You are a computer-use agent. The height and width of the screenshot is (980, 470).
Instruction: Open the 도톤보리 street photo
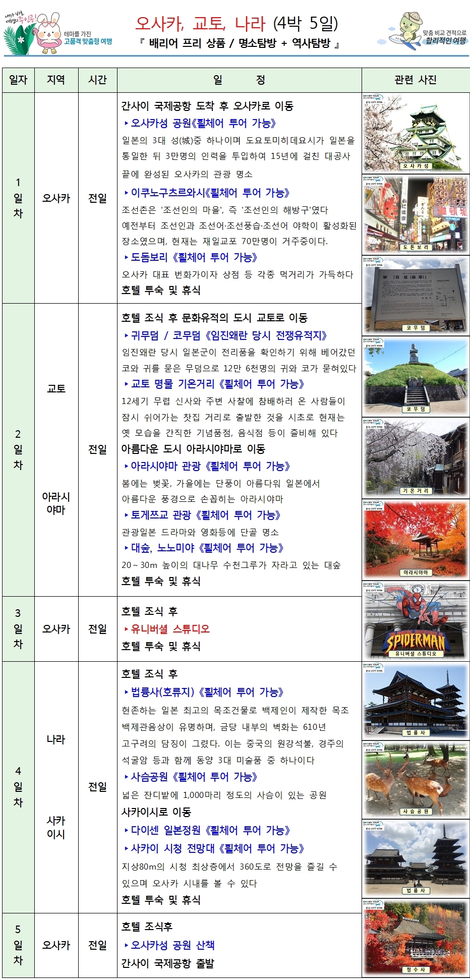point(416,214)
